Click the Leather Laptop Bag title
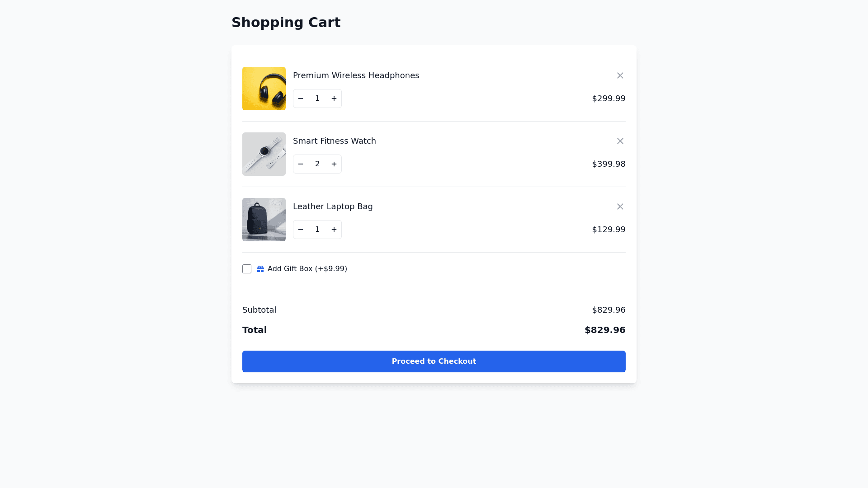The height and width of the screenshot is (488, 868). click(x=333, y=206)
